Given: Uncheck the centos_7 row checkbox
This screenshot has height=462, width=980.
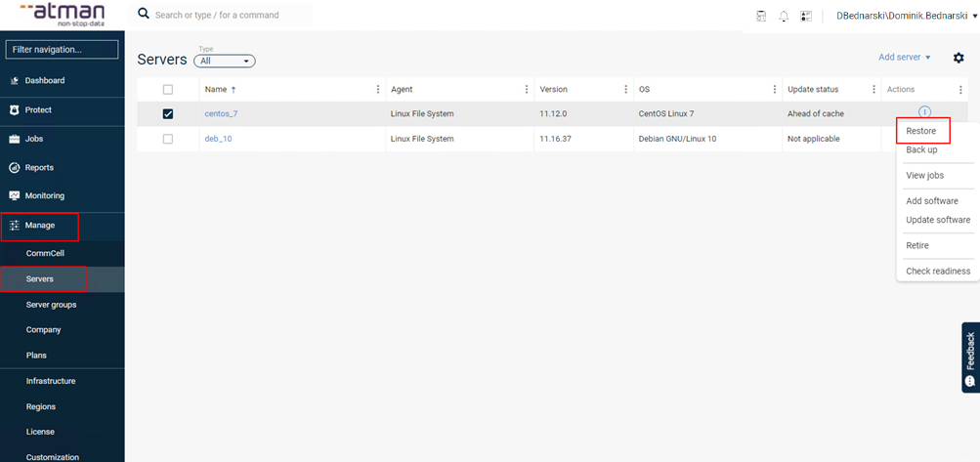Looking at the screenshot, I should tap(167, 113).
